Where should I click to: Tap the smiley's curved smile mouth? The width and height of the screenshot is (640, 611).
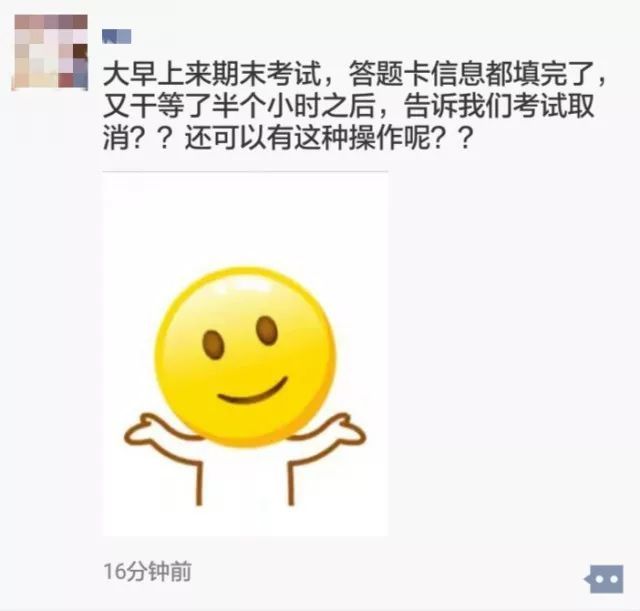pos(253,391)
